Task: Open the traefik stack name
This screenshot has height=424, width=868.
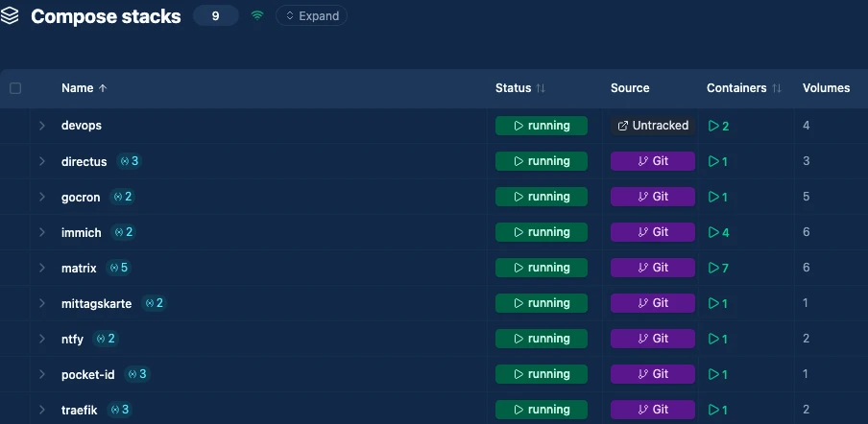Action: tap(79, 411)
